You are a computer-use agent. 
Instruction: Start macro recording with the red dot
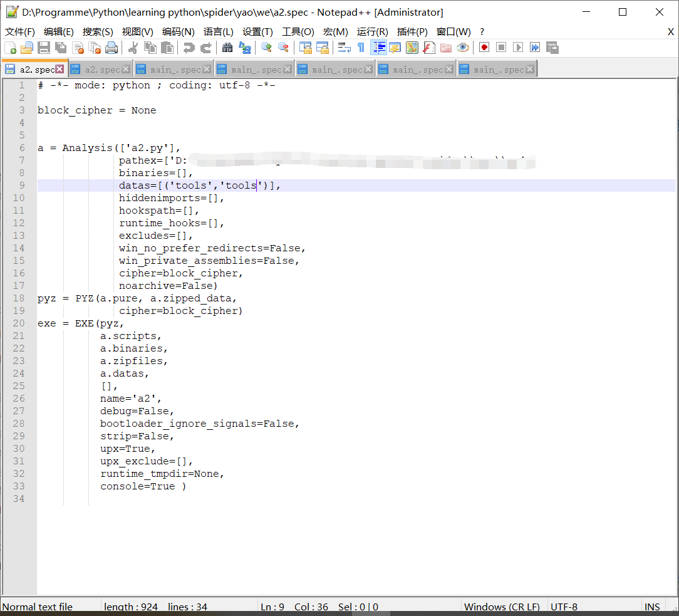point(484,48)
